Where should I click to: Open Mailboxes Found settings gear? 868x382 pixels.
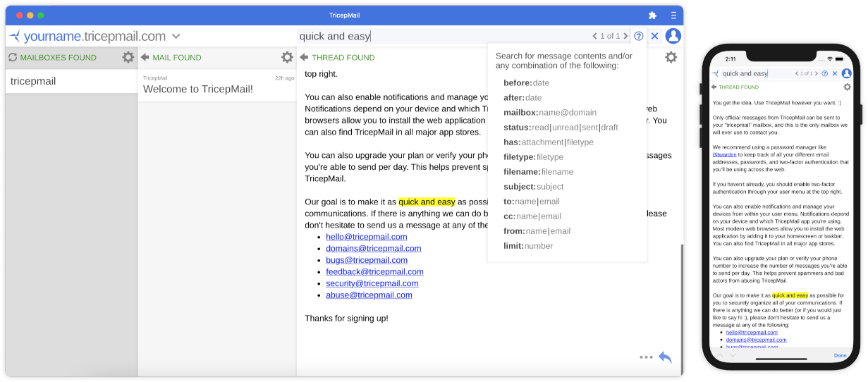(128, 57)
